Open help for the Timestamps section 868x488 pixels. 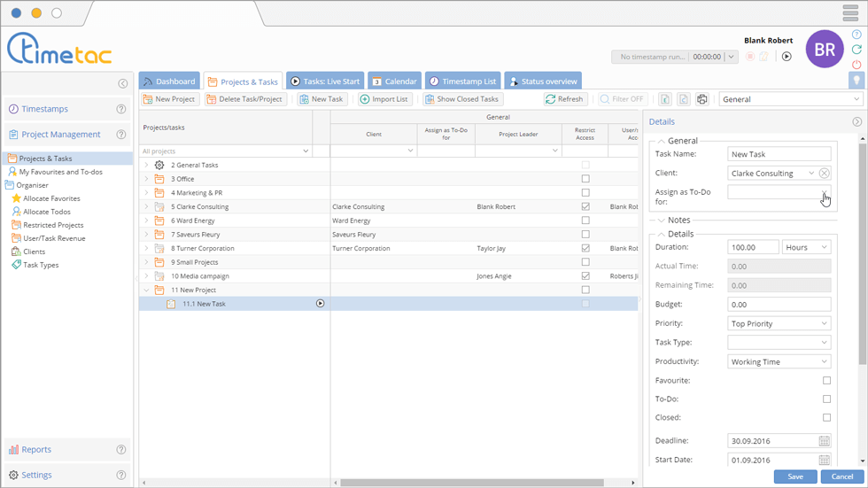pyautogui.click(x=121, y=109)
